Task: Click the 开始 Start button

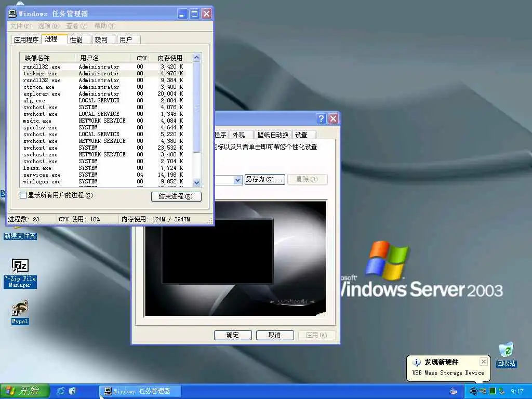Action: click(x=24, y=391)
